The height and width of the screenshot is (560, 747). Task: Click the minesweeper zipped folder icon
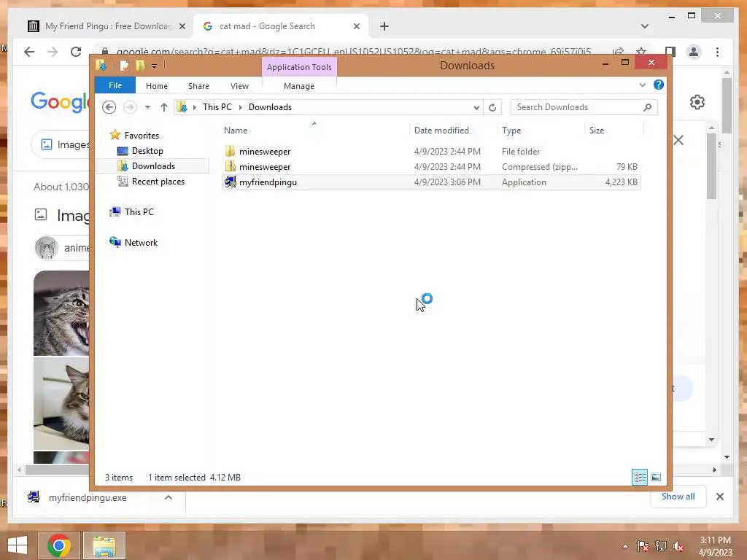(230, 167)
